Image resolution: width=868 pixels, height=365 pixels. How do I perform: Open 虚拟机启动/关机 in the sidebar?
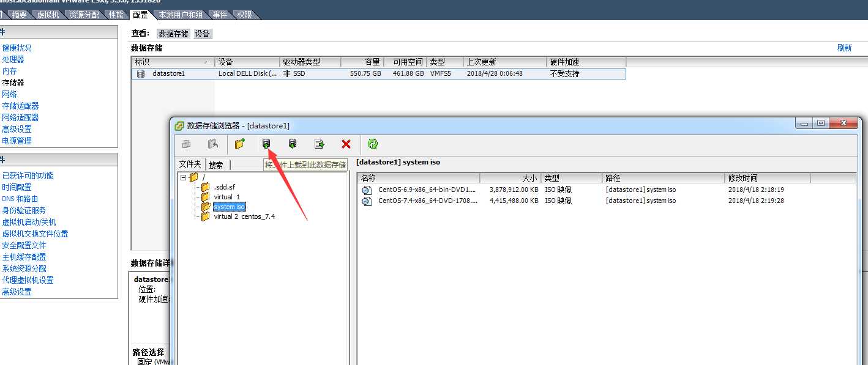pyautogui.click(x=29, y=222)
